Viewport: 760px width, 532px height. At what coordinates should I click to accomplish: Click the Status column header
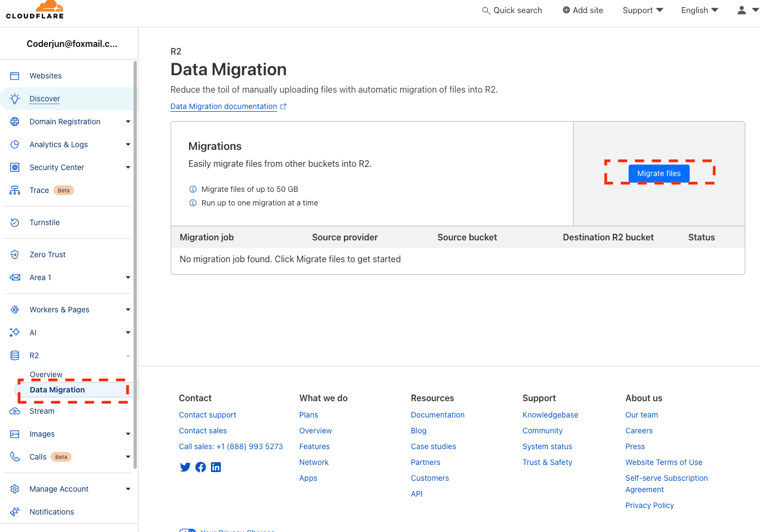coord(701,237)
